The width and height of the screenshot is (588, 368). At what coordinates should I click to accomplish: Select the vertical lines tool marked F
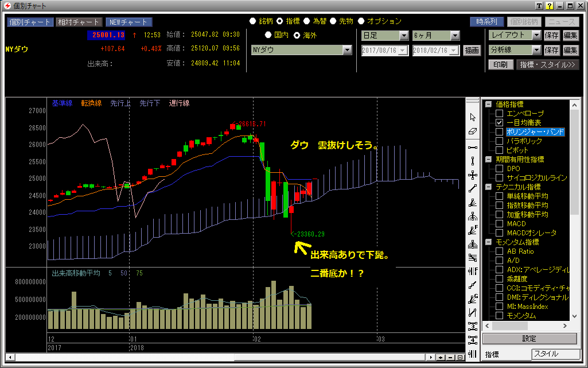(473, 271)
